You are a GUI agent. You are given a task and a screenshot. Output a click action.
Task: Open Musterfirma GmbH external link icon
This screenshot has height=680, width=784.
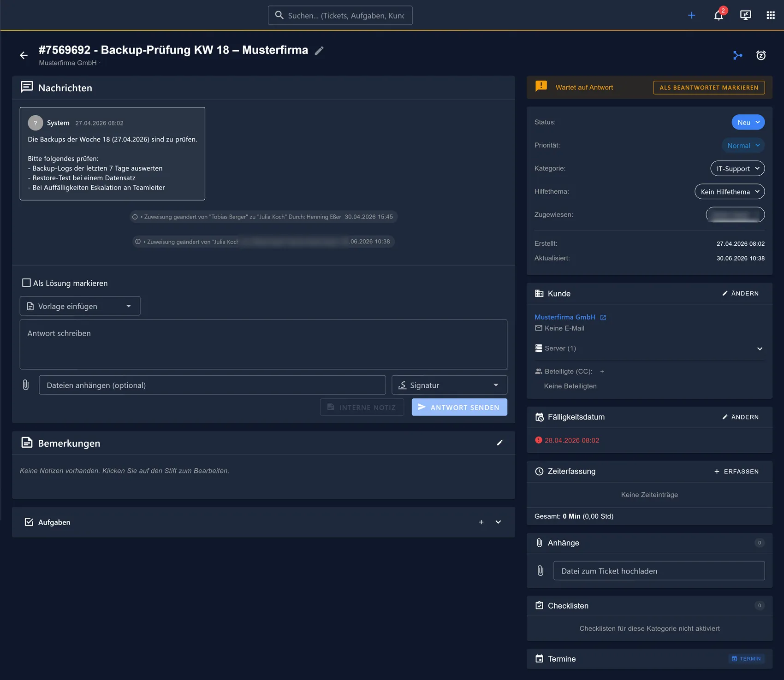coord(603,318)
